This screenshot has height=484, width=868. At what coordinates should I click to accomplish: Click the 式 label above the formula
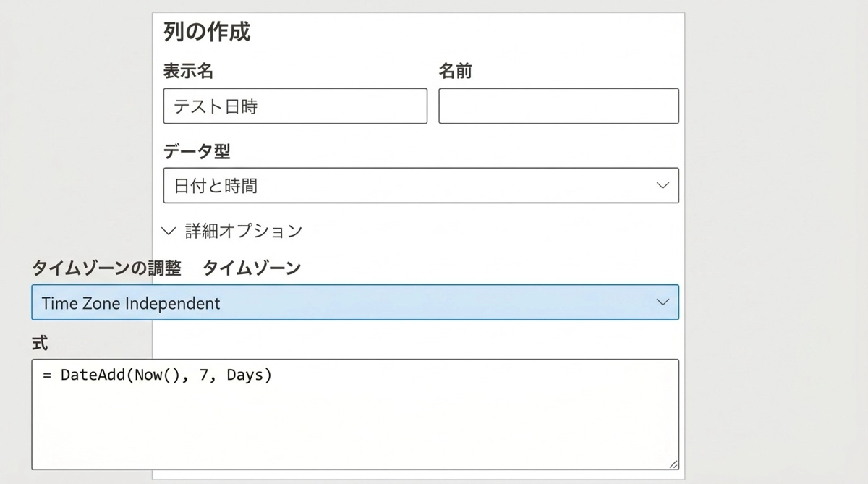tap(40, 344)
